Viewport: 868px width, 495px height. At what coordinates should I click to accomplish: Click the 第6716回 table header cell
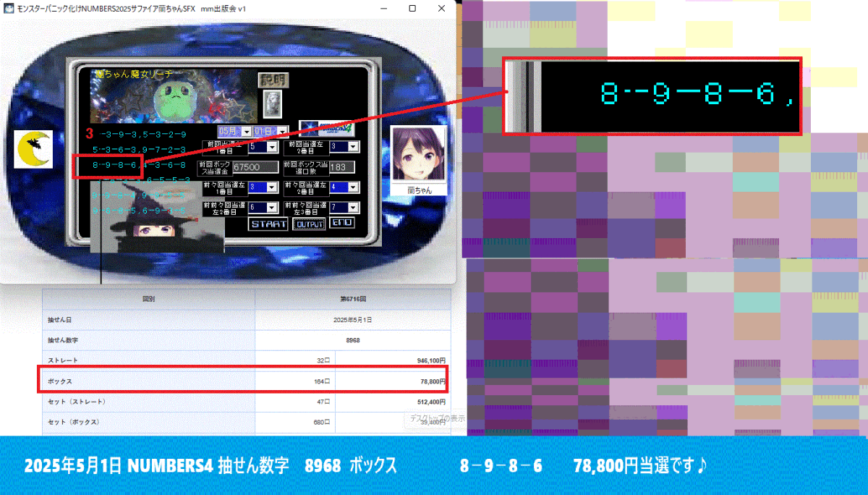pos(353,297)
